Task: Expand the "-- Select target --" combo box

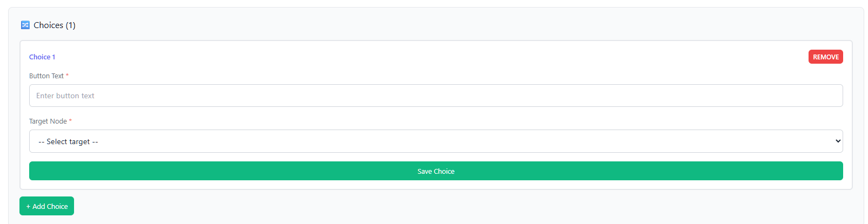Action: point(436,141)
